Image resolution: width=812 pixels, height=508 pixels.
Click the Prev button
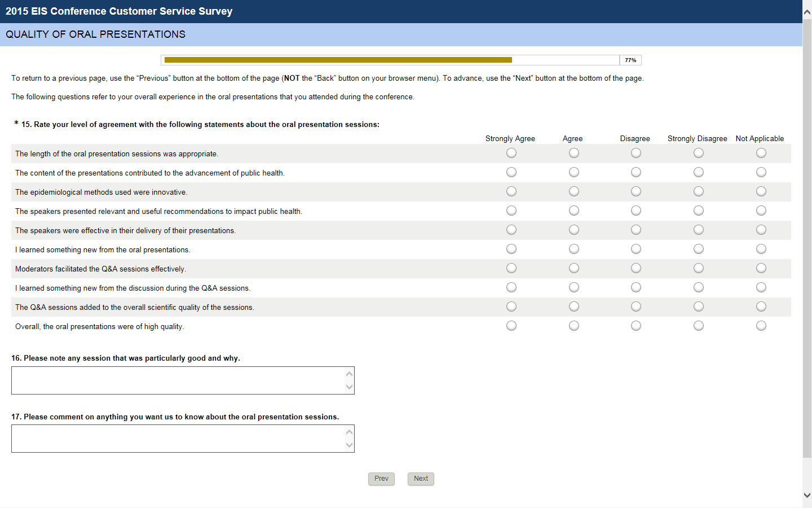click(381, 479)
